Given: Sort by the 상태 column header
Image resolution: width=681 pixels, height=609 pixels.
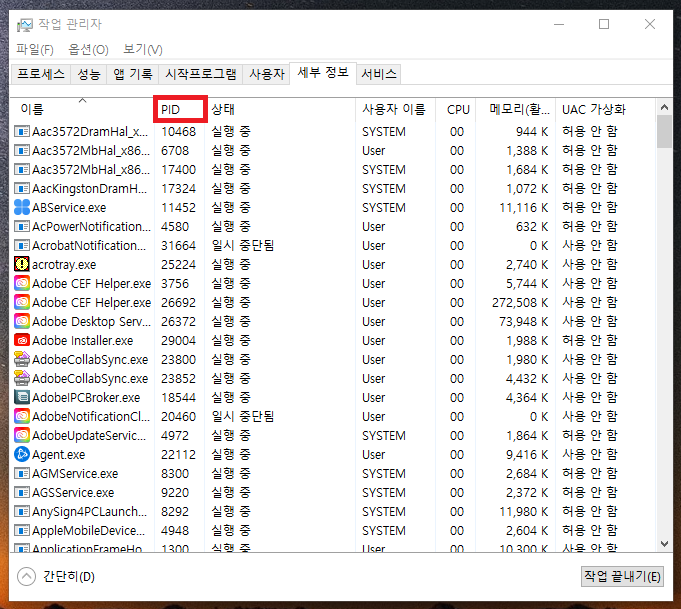Looking at the screenshot, I should pyautogui.click(x=280, y=109).
